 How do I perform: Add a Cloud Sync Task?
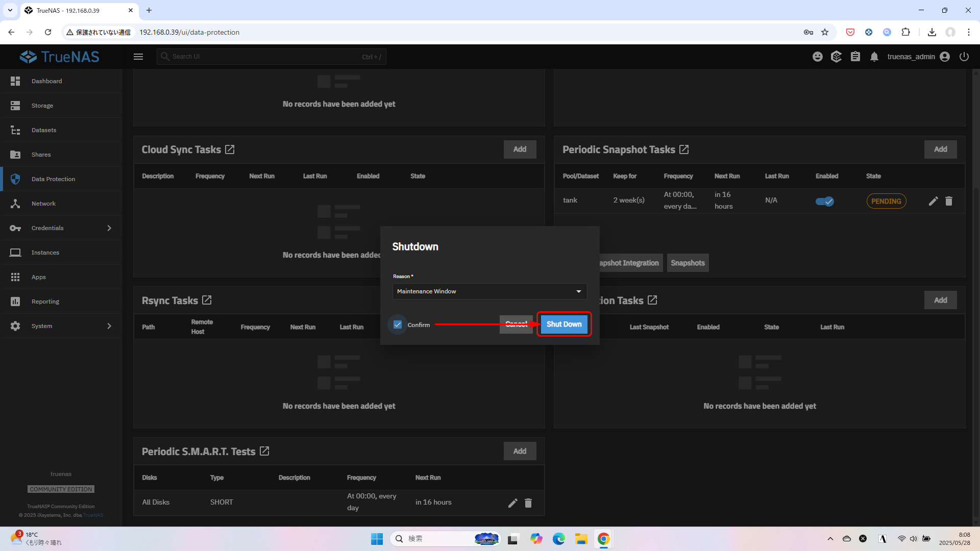coord(520,149)
